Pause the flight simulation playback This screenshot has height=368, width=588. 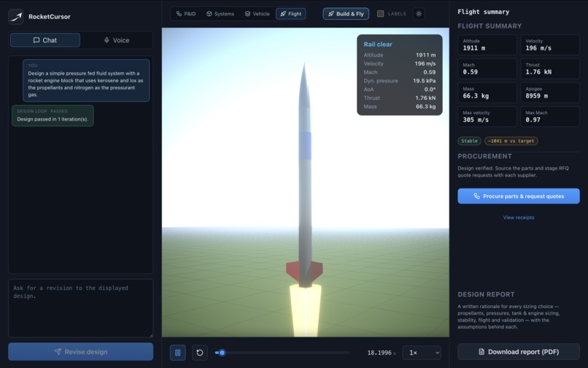(178, 353)
